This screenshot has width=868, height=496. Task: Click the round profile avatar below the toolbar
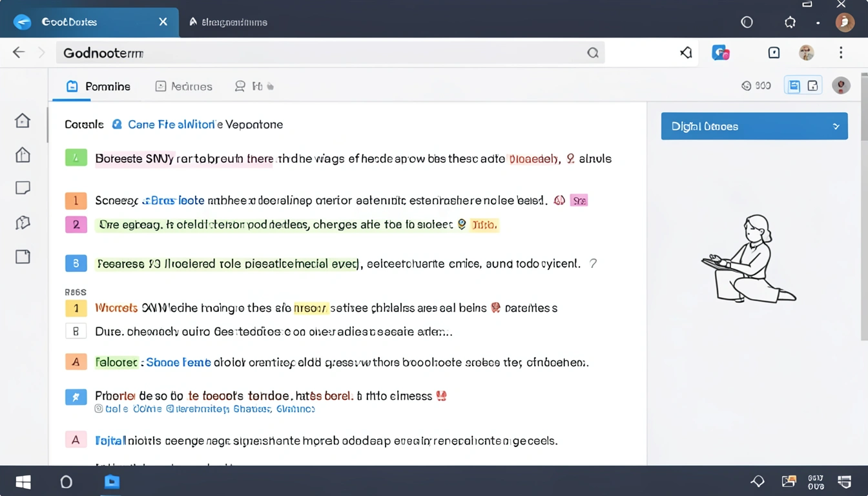click(840, 85)
